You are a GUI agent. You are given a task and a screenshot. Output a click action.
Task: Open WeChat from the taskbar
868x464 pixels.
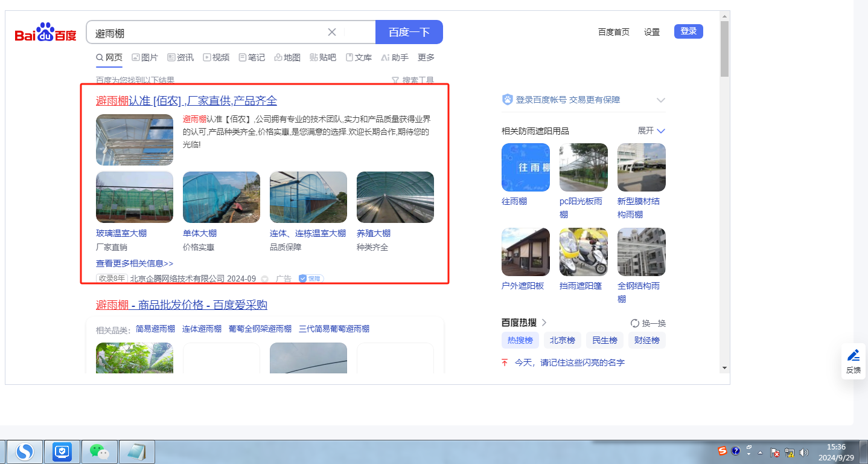coord(100,451)
